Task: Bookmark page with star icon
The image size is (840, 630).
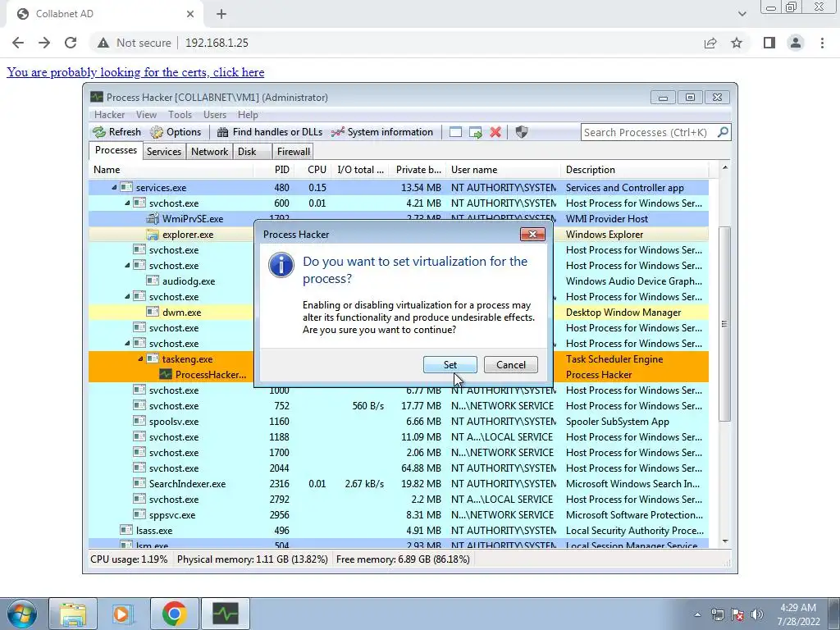Action: click(x=737, y=43)
